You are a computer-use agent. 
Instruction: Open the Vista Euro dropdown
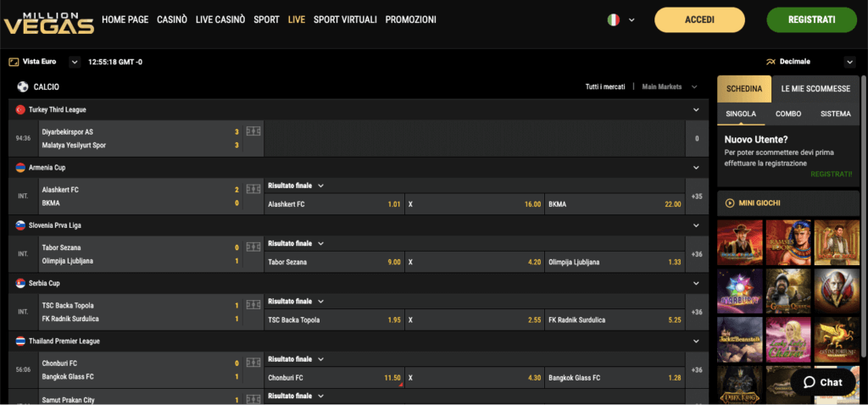coord(75,62)
